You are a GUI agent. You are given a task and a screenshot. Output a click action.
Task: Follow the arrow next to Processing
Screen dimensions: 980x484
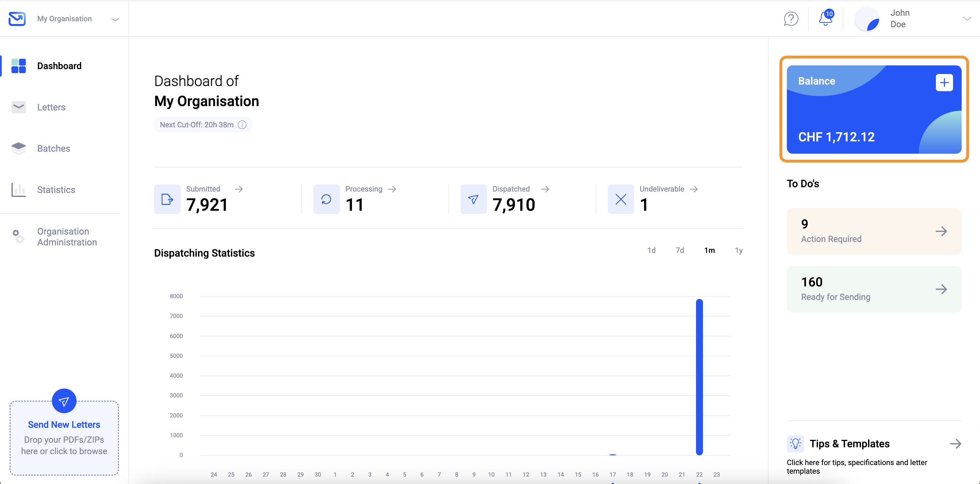point(392,189)
